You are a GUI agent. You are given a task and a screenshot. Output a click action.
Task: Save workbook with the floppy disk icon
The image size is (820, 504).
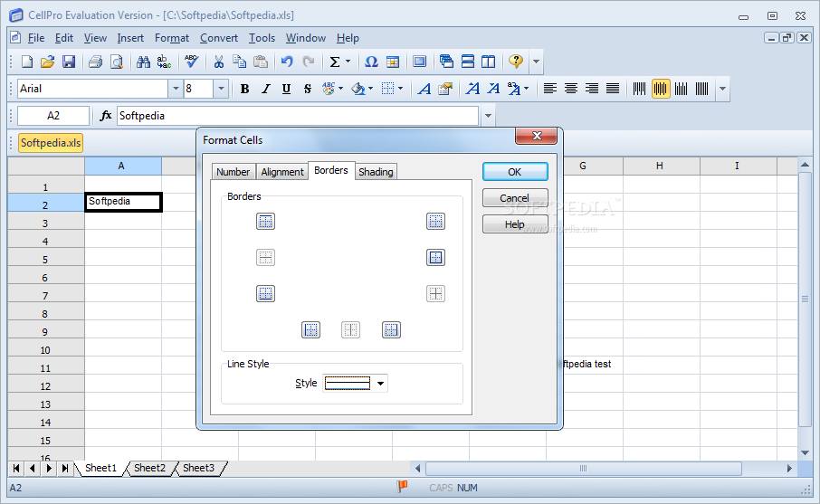(x=69, y=62)
